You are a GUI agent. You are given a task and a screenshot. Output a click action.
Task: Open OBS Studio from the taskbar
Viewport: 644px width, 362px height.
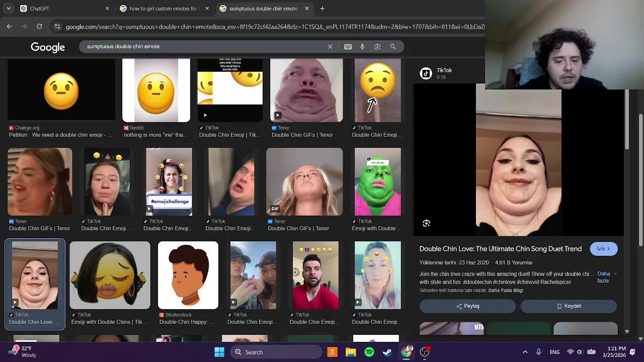point(425,352)
